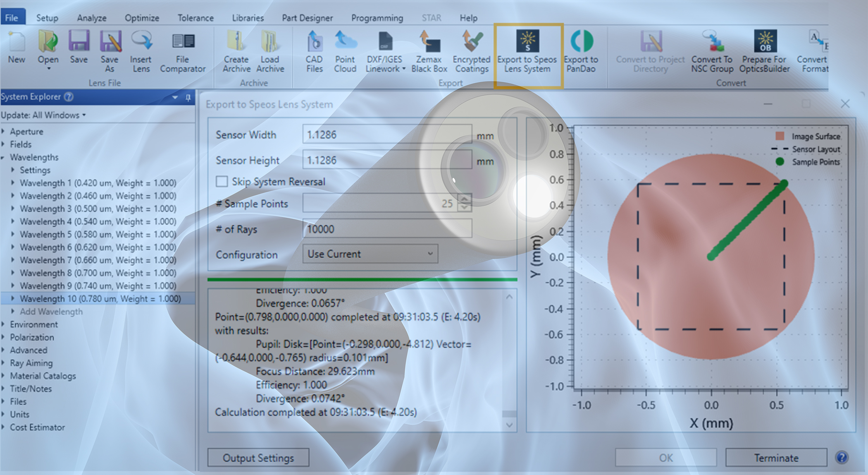The image size is (868, 475).
Task: Select the CAD Files icon
Action: click(314, 52)
